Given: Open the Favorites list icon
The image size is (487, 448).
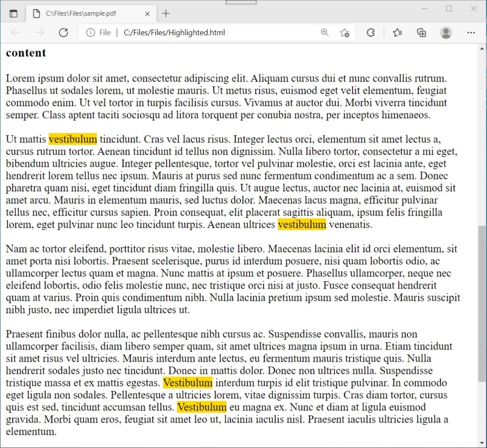Looking at the screenshot, I should (397, 33).
